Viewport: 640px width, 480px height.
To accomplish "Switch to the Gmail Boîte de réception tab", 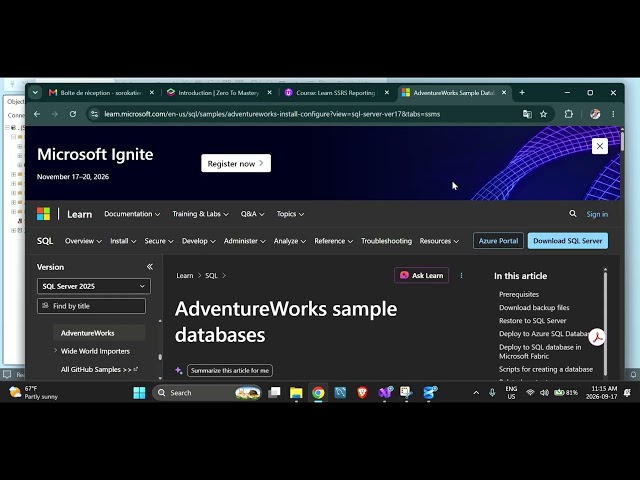I will [x=96, y=93].
